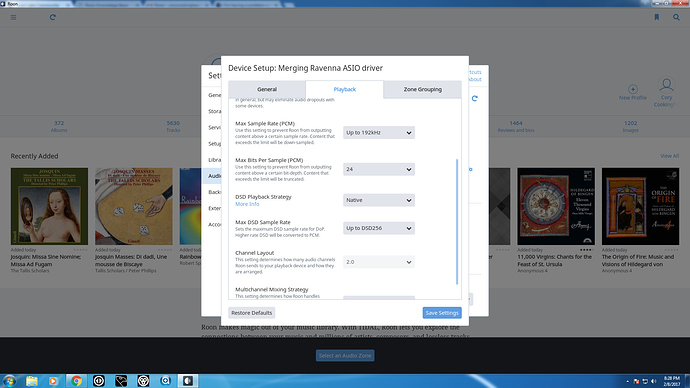Open the Max DSD Sample Rate dropdown

pyautogui.click(x=378, y=228)
